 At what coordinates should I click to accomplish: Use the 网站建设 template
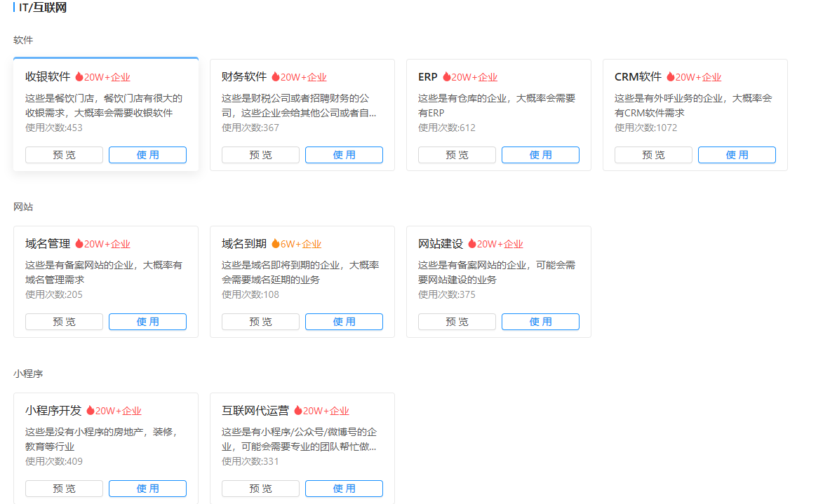541,322
